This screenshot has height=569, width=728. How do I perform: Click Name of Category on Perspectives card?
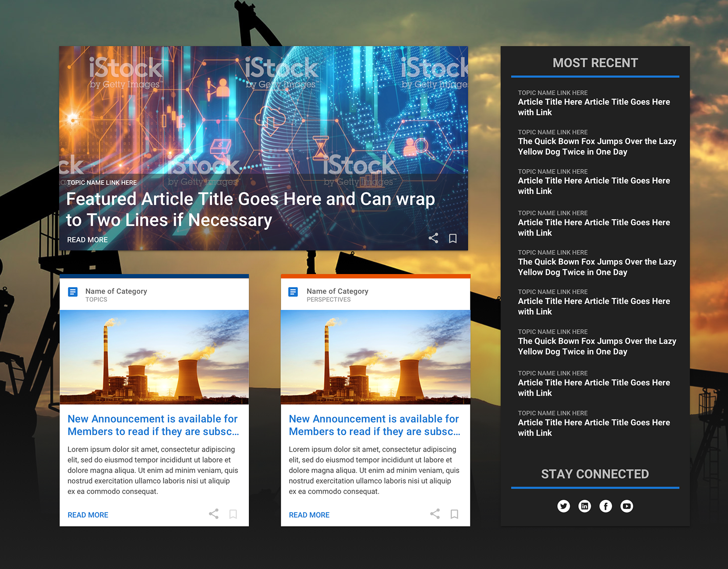[337, 291]
